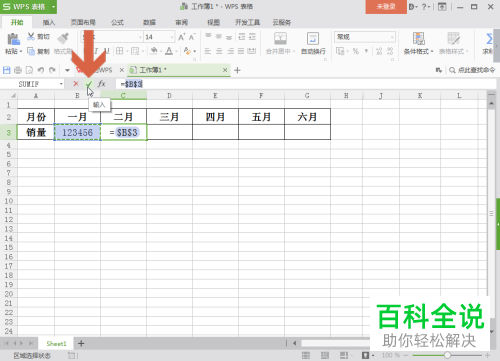Align text to top of cell
Screen dimensions: 500x361
(208, 36)
